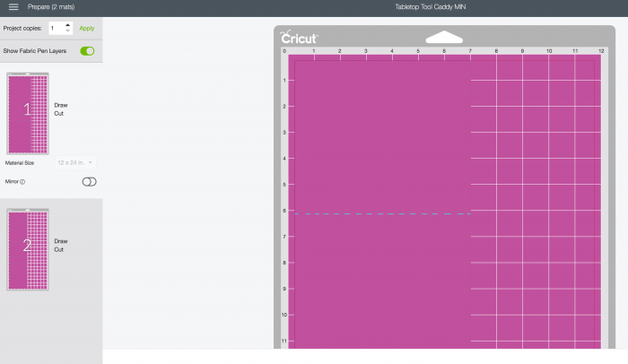Click the 'Project copies:' label
The height and width of the screenshot is (364, 628).
tap(22, 28)
